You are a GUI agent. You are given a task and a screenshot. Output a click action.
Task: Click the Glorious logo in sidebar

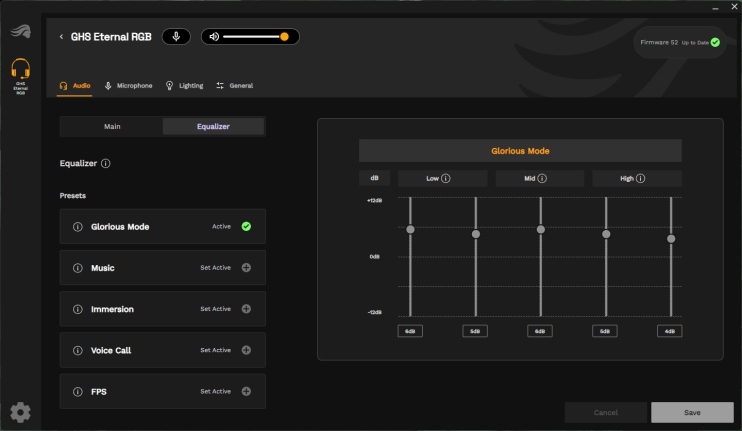tap(20, 31)
